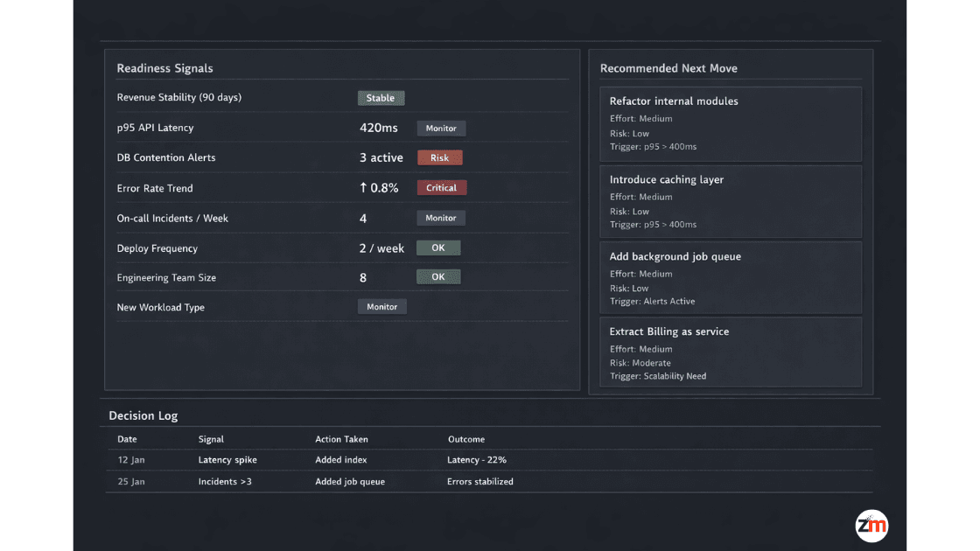Select the Decision Log heading
The width and height of the screenshot is (980, 551).
[143, 415]
